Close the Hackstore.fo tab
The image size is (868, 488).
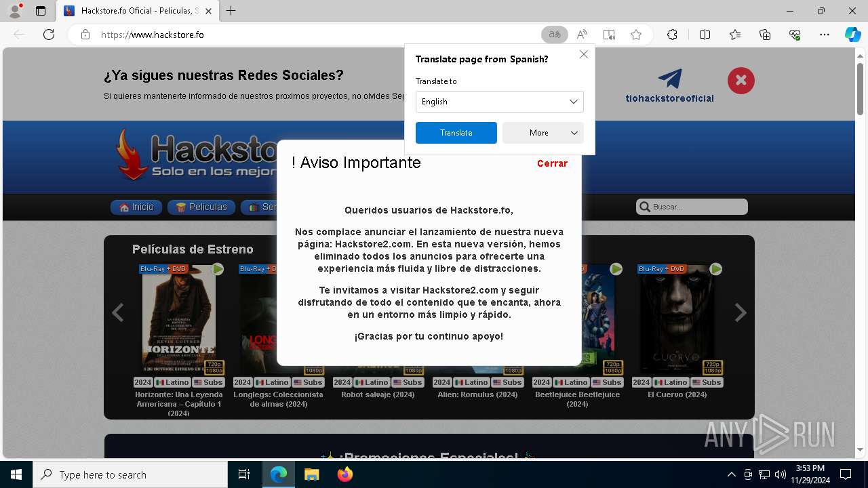pos(209,11)
